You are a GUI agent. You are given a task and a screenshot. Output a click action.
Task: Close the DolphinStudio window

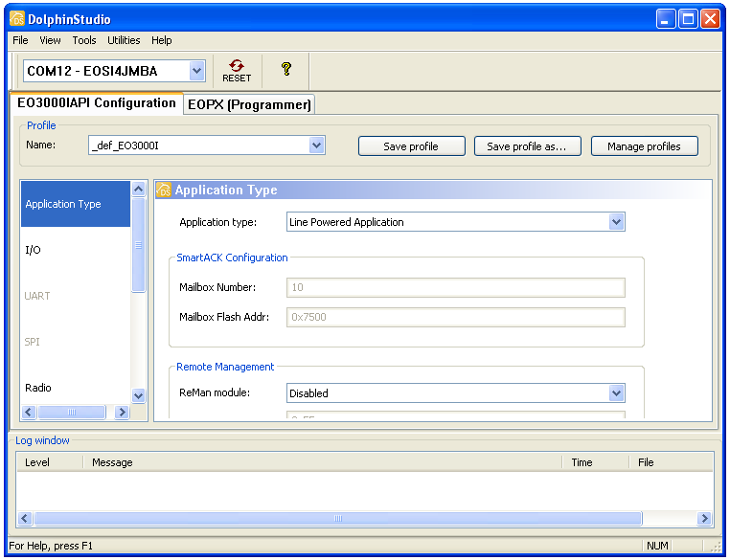(x=711, y=19)
